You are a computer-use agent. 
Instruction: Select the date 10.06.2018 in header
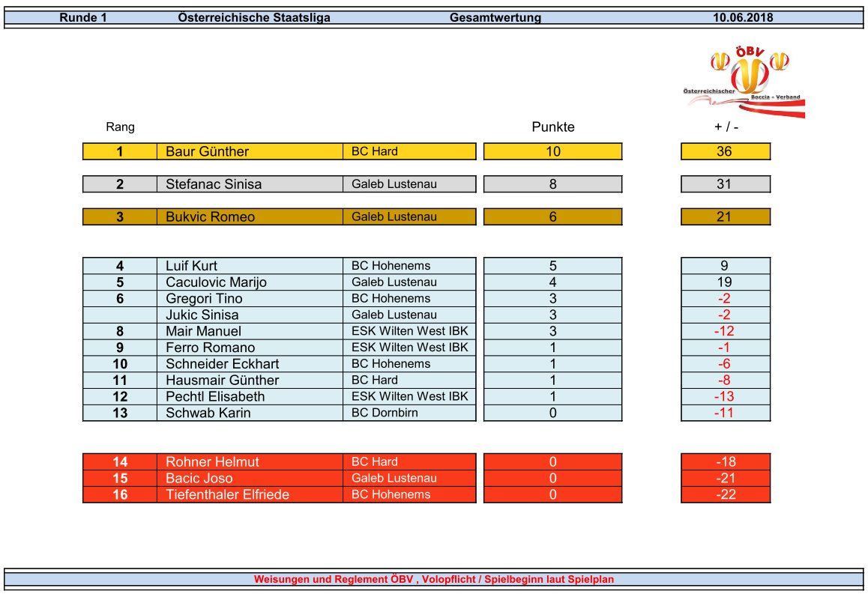click(742, 18)
